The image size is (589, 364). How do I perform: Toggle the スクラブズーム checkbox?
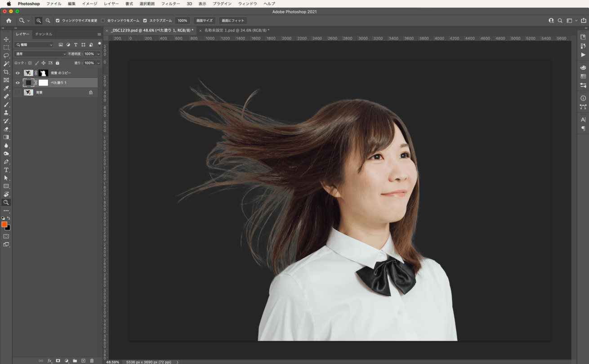tap(145, 20)
